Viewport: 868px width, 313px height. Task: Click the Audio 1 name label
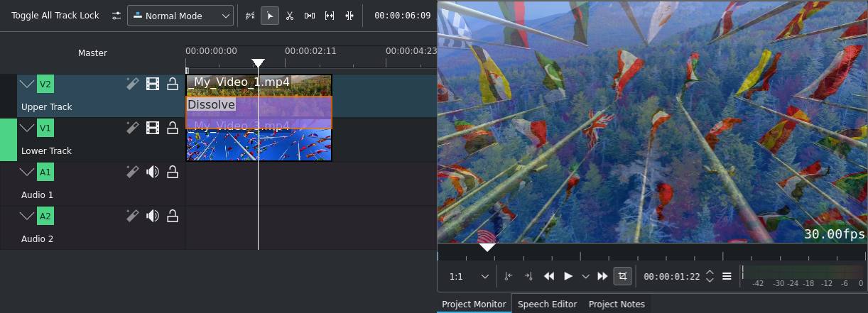[x=38, y=195]
